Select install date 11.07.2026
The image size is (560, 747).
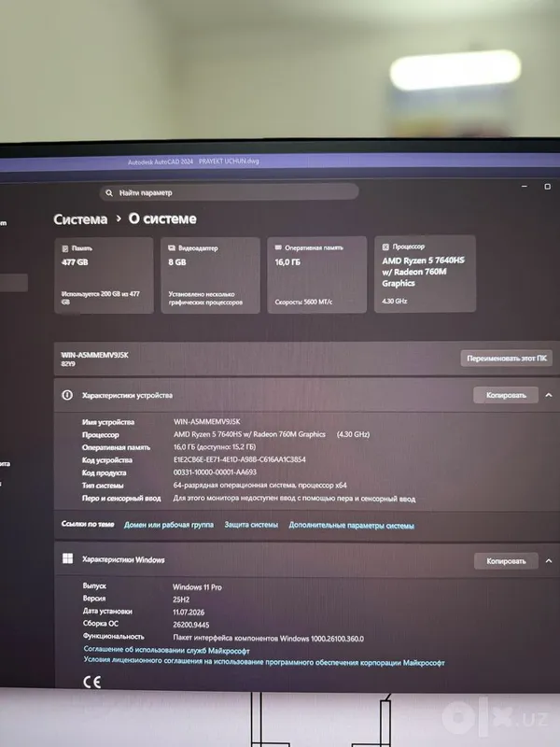pyautogui.click(x=189, y=613)
